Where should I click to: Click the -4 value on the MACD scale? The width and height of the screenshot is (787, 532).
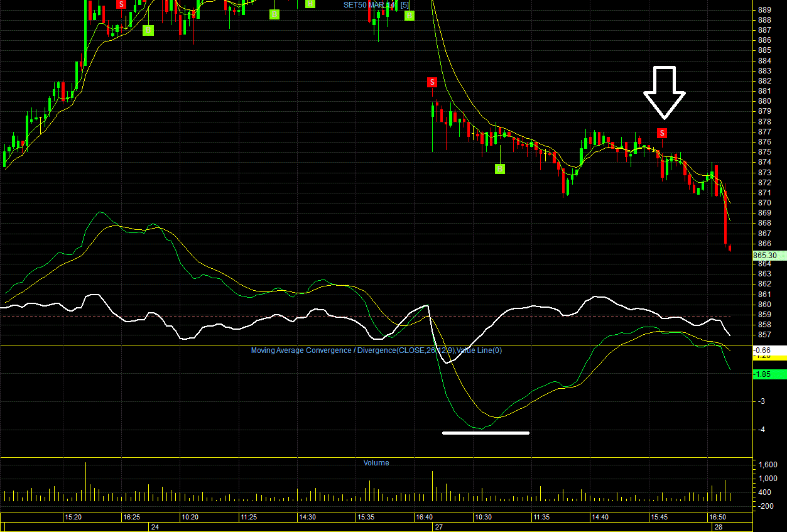click(761, 430)
